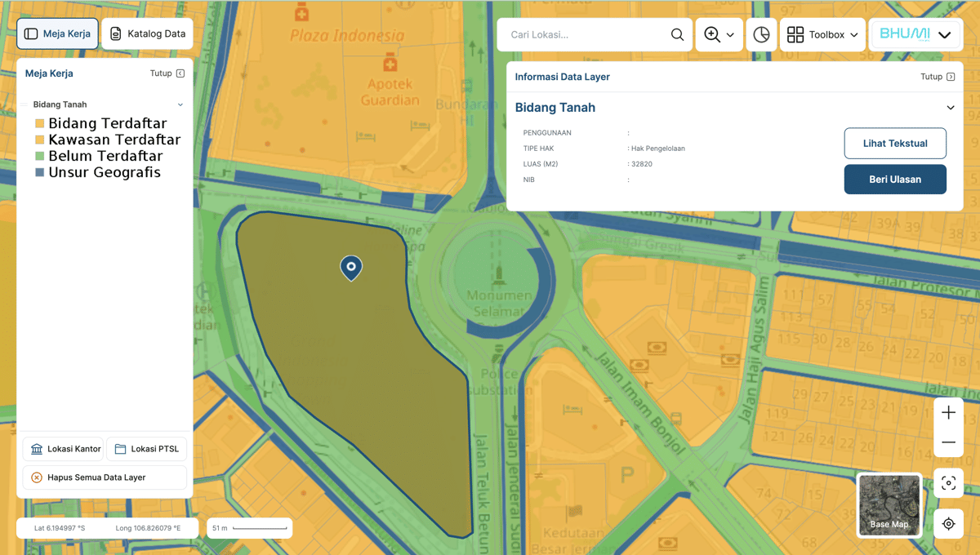Zoom out with the minus button
The image size is (980, 555).
tap(948, 442)
